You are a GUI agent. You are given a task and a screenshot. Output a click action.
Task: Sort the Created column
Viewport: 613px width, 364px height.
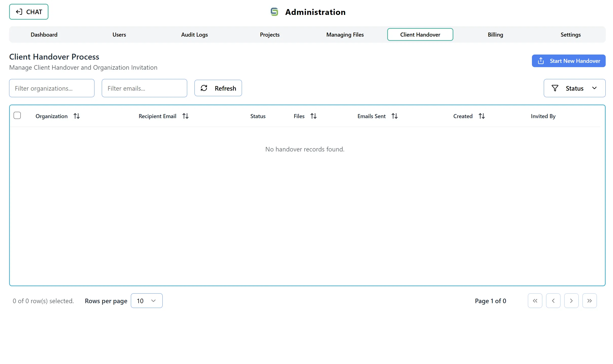[482, 116]
